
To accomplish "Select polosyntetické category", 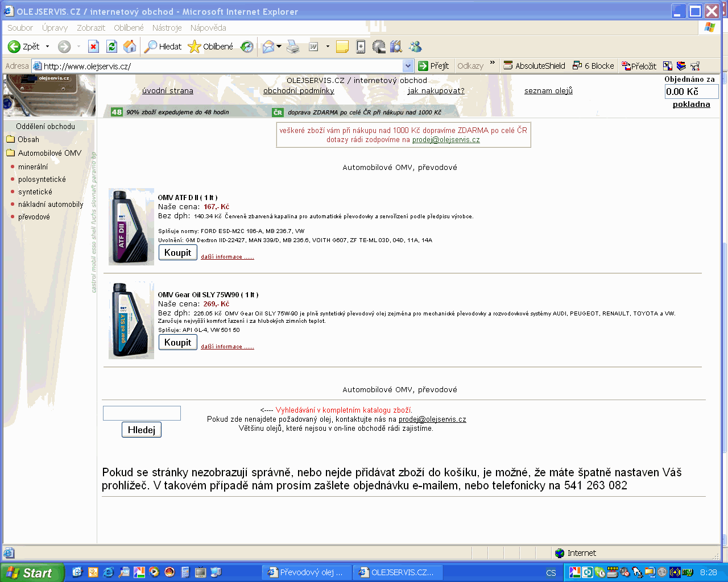I will point(42,179).
